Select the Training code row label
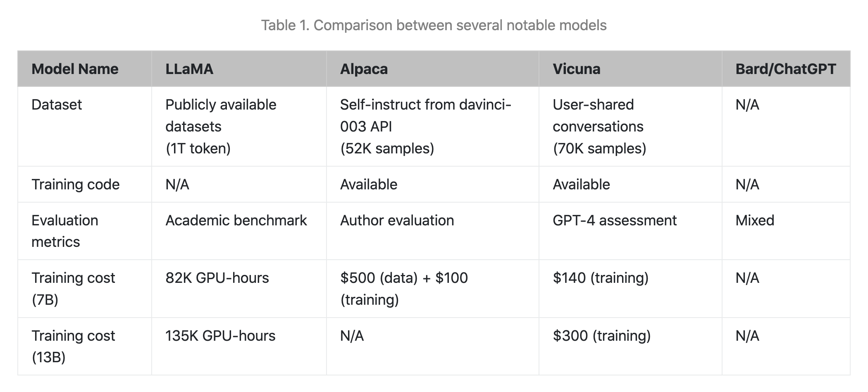This screenshot has width=868, height=392. point(85,184)
